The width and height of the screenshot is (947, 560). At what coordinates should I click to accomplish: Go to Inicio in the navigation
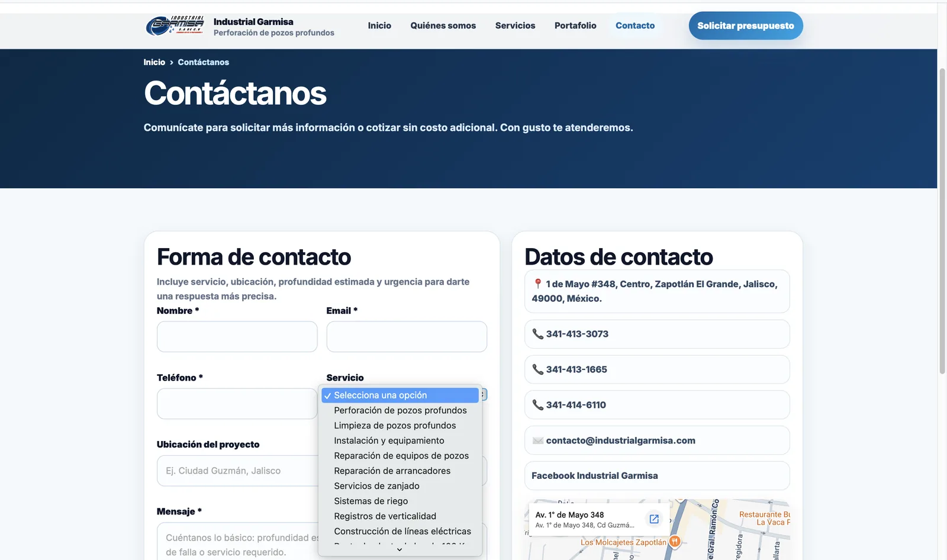tap(379, 25)
